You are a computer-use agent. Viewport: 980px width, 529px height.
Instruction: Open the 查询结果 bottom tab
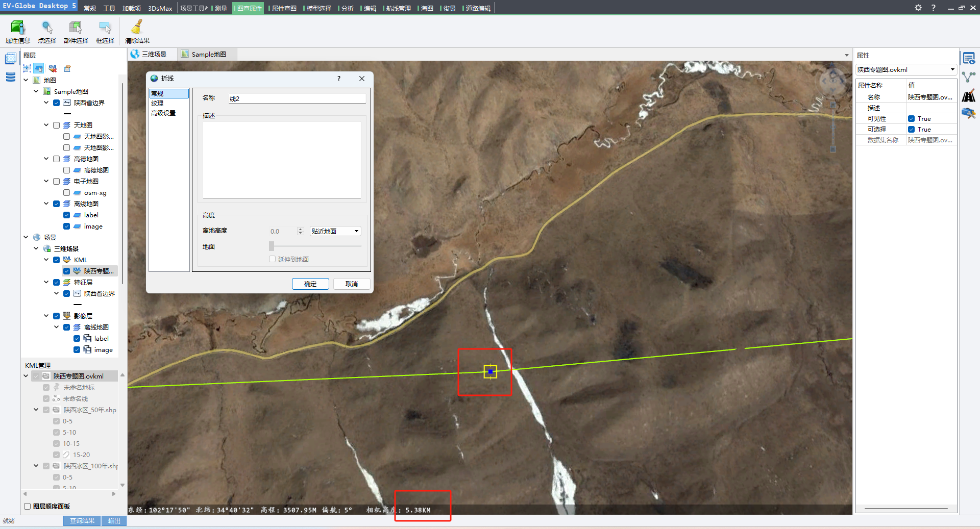point(82,521)
